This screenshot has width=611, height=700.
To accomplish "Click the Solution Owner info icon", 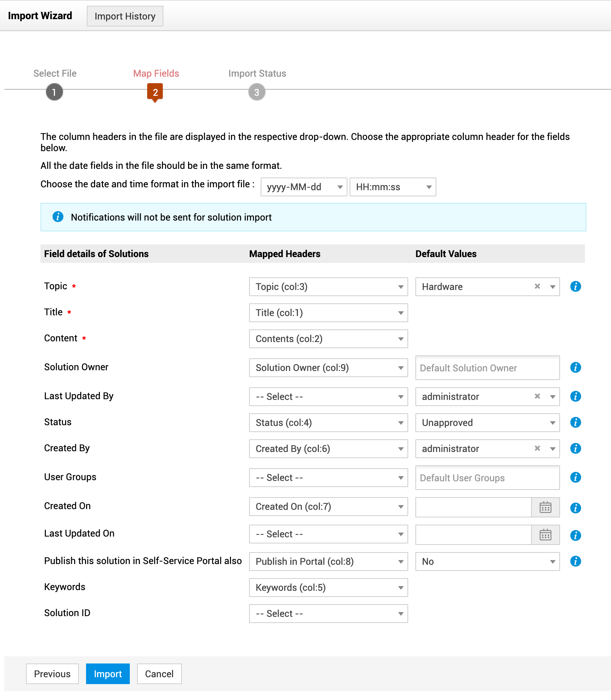I will click(575, 367).
